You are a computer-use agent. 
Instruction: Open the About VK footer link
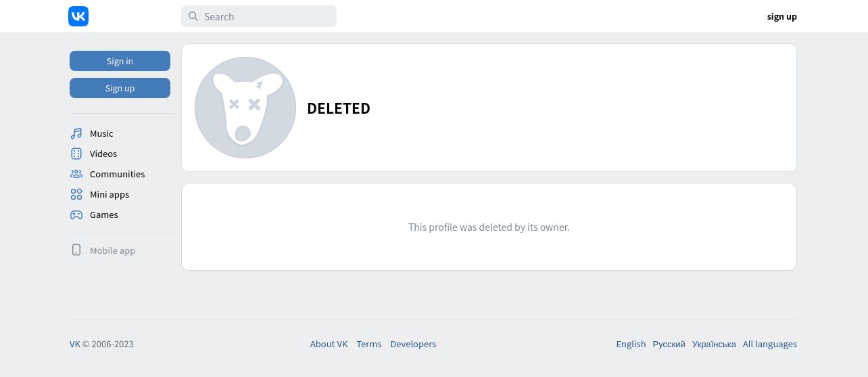[329, 344]
